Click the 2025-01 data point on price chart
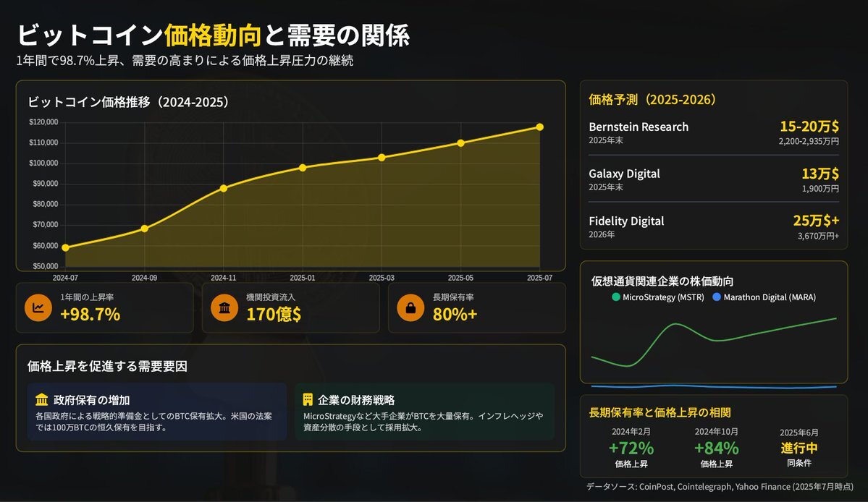Image resolution: width=868 pixels, height=502 pixels. (303, 168)
